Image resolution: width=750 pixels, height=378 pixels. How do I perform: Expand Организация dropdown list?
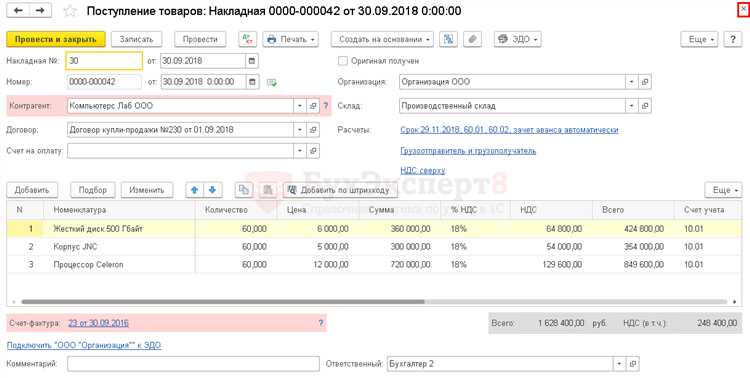(632, 82)
